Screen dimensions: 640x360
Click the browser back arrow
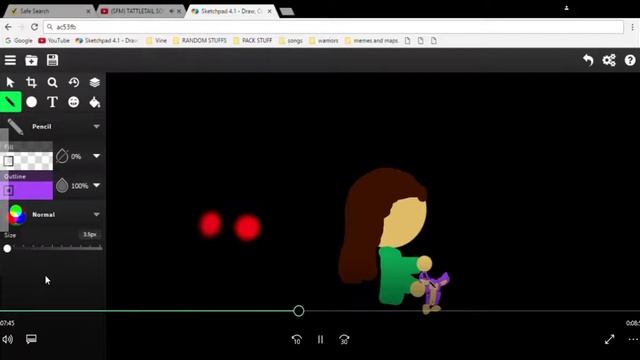(9, 27)
